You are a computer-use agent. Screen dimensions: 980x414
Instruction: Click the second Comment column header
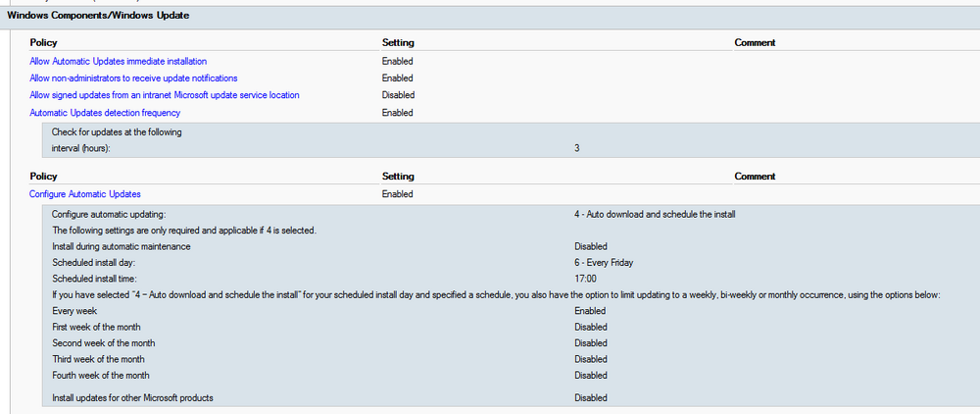pyautogui.click(x=755, y=177)
